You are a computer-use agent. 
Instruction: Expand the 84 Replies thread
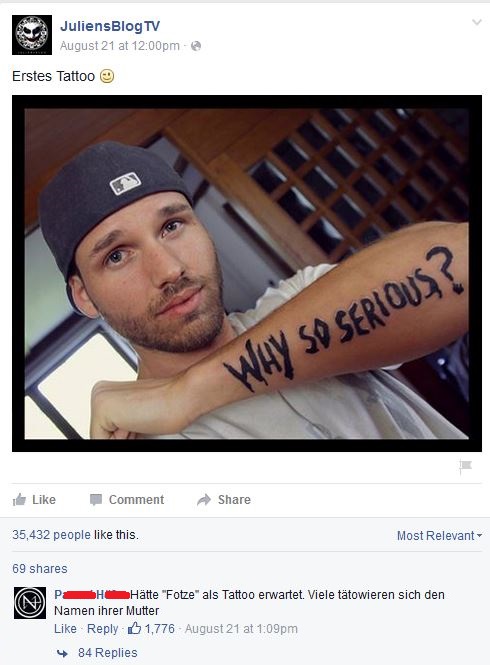pyautogui.click(x=107, y=653)
